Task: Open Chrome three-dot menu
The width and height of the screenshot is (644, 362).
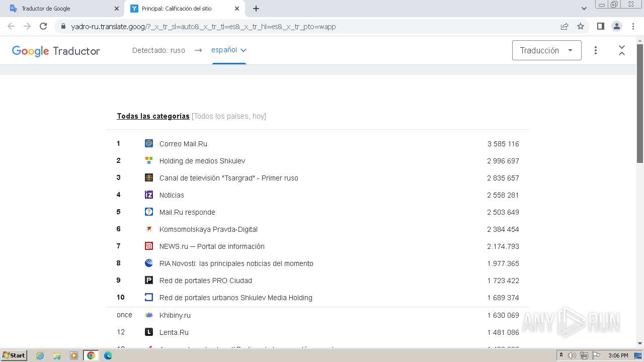Action: (632, 26)
